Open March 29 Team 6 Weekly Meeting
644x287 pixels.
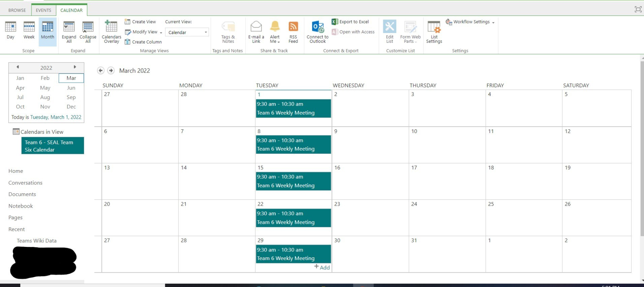(x=293, y=254)
